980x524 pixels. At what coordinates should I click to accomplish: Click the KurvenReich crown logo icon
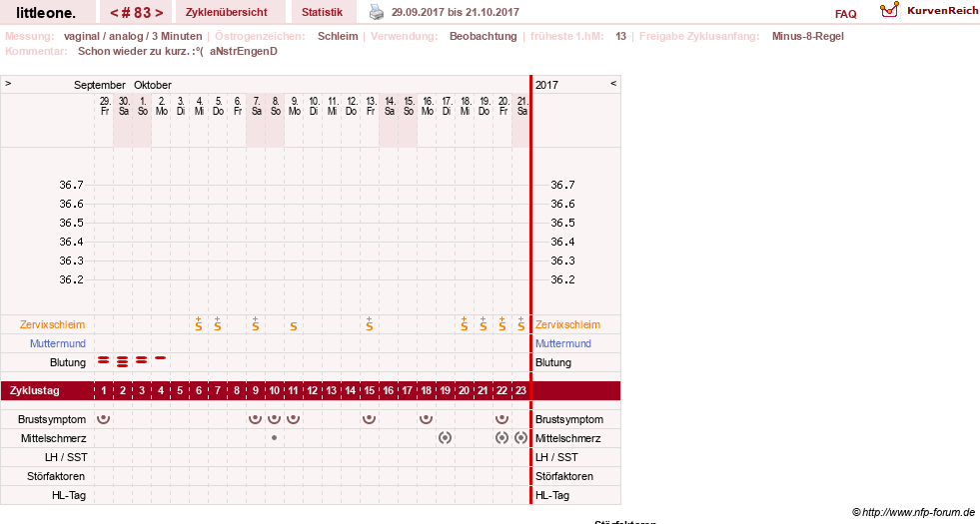coord(889,10)
